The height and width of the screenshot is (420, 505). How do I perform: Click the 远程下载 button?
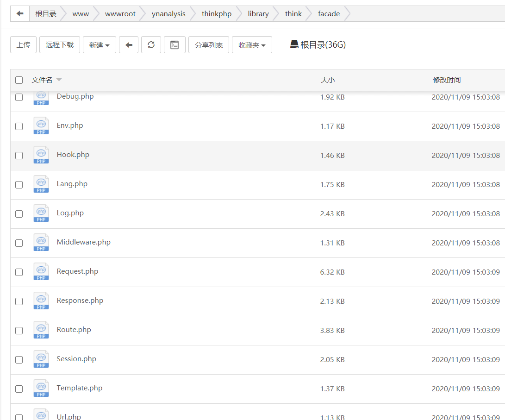pyautogui.click(x=60, y=45)
